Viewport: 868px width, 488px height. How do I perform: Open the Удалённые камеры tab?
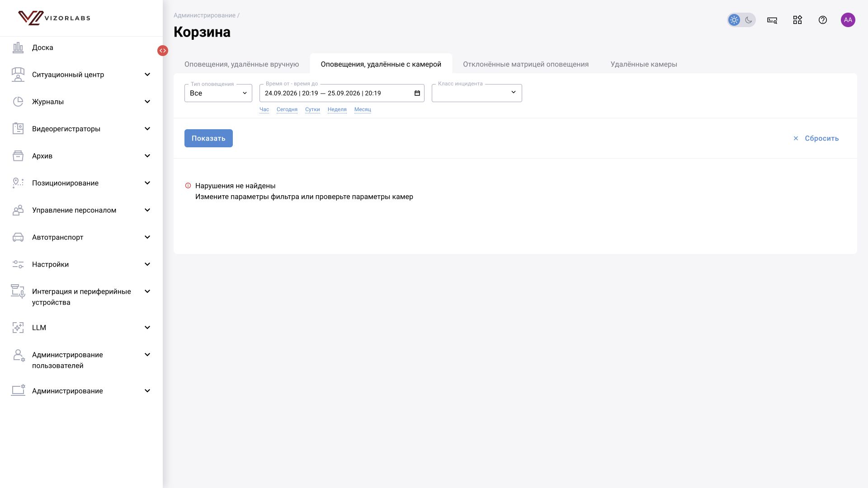pyautogui.click(x=644, y=64)
